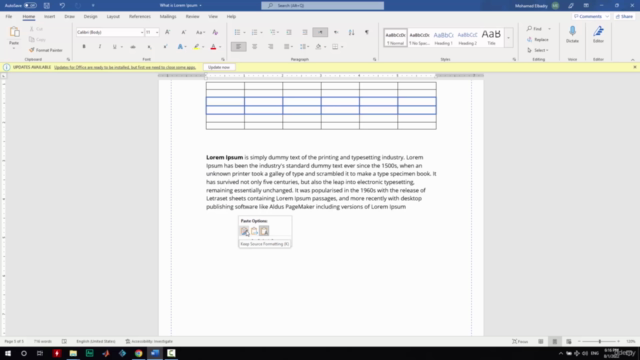Click the Text Highlight Color yellow swatch
This screenshot has width=640, height=360.
[196, 47]
